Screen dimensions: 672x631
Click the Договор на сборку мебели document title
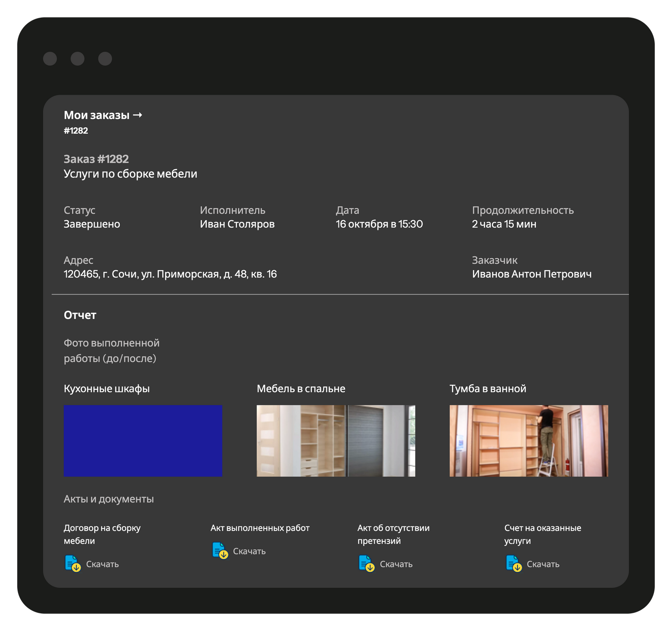coord(102,534)
